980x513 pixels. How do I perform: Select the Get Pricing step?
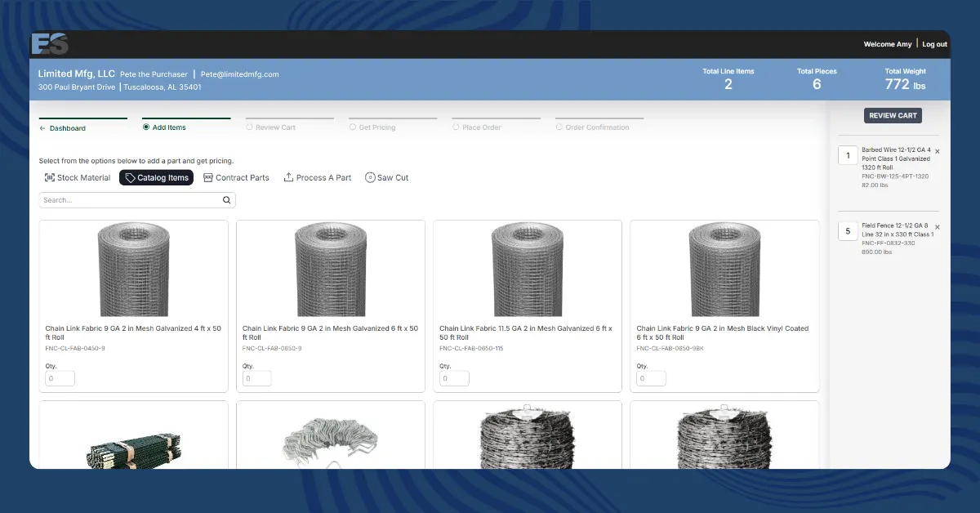coord(372,127)
